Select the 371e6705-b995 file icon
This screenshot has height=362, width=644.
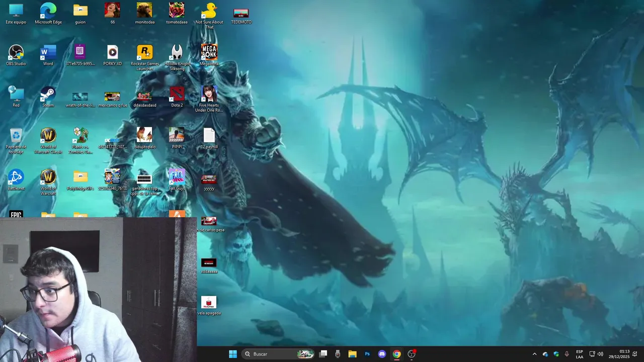tap(80, 55)
